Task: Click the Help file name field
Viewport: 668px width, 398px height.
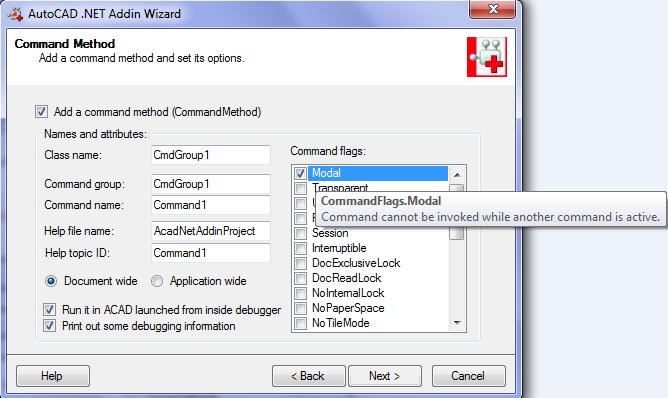Action: 211,231
